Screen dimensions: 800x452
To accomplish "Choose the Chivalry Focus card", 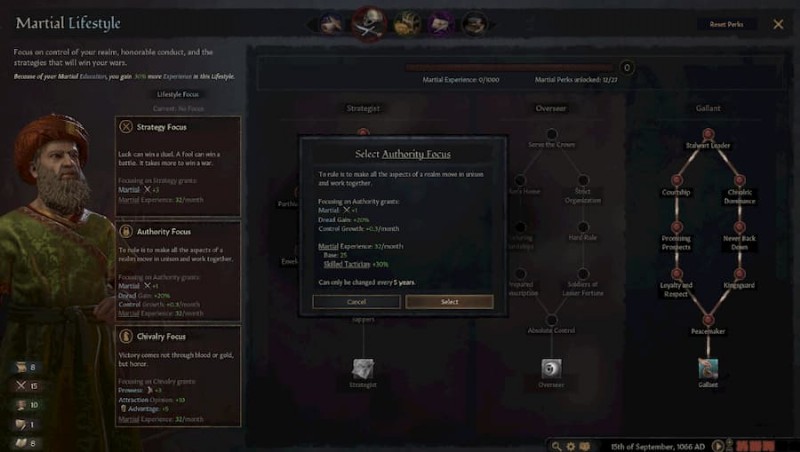I will (x=178, y=376).
